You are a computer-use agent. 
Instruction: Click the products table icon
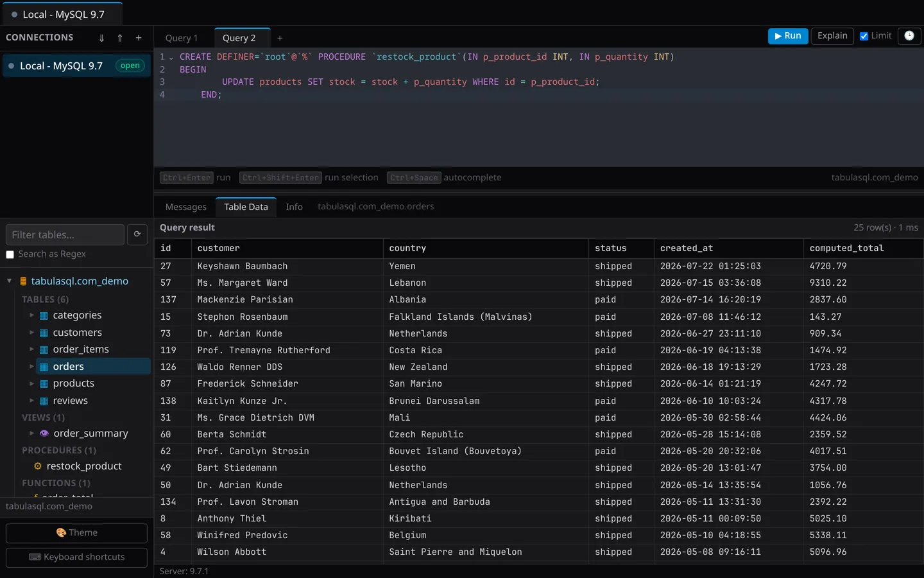[x=44, y=383]
